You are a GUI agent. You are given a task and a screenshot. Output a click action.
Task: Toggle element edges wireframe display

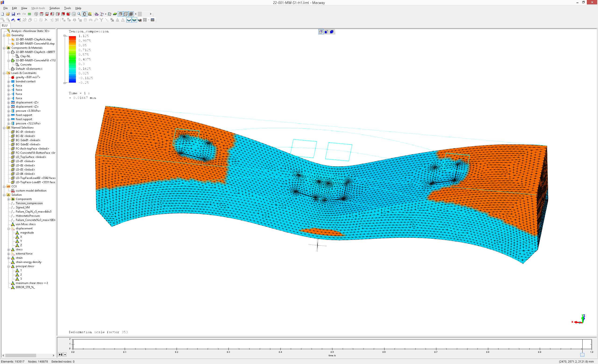tap(126, 14)
